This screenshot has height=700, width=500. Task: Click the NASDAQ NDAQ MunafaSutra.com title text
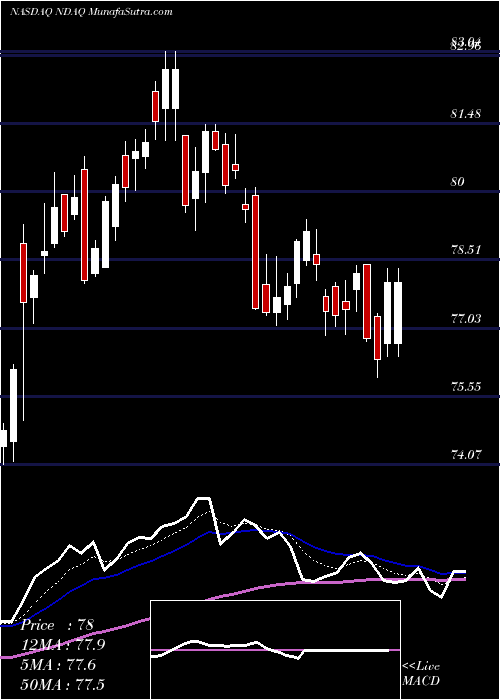coord(91,12)
